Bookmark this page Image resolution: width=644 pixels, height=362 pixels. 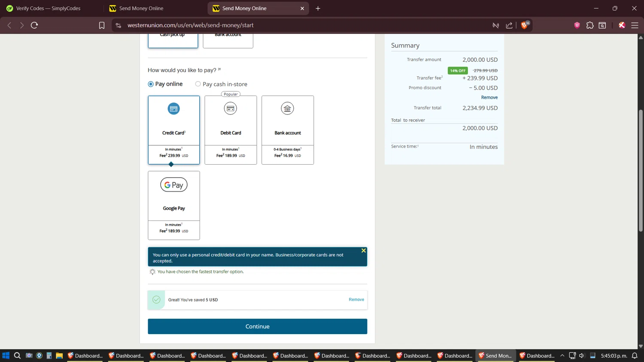pos(102,25)
